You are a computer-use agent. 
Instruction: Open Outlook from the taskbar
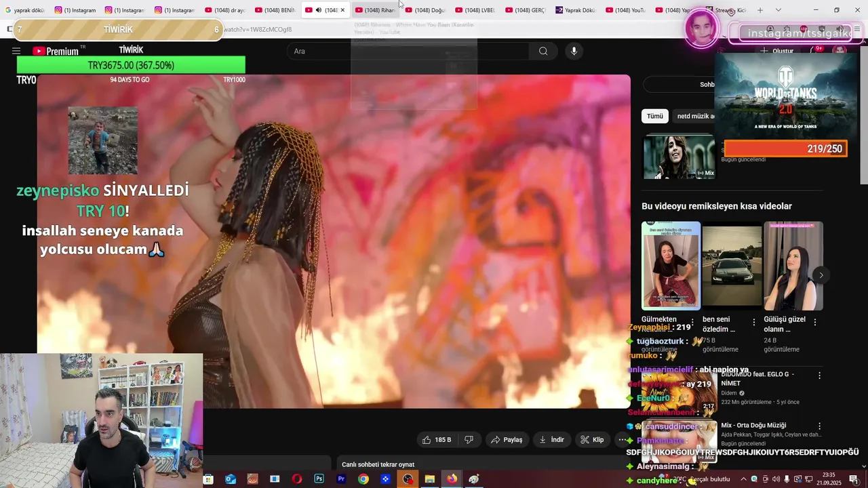click(231, 479)
